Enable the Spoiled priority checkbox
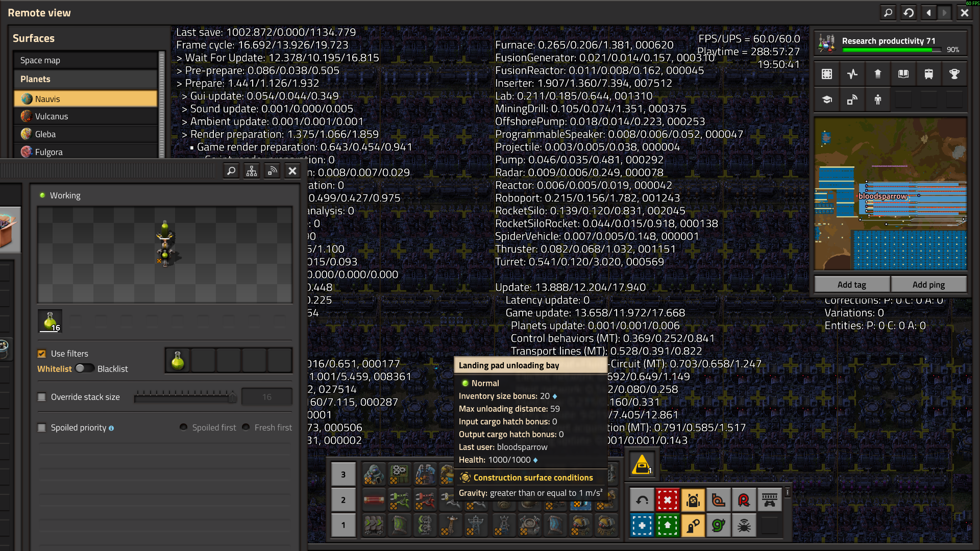 (x=42, y=428)
